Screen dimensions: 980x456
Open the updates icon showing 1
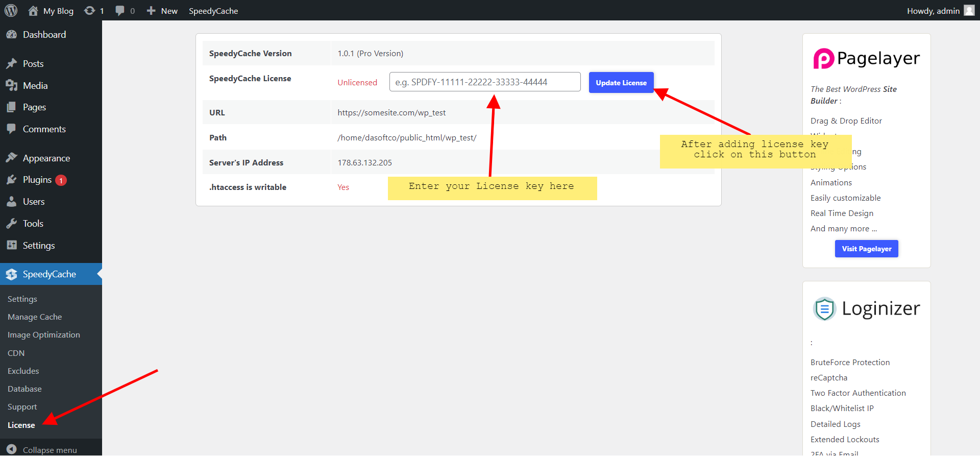pos(89,10)
